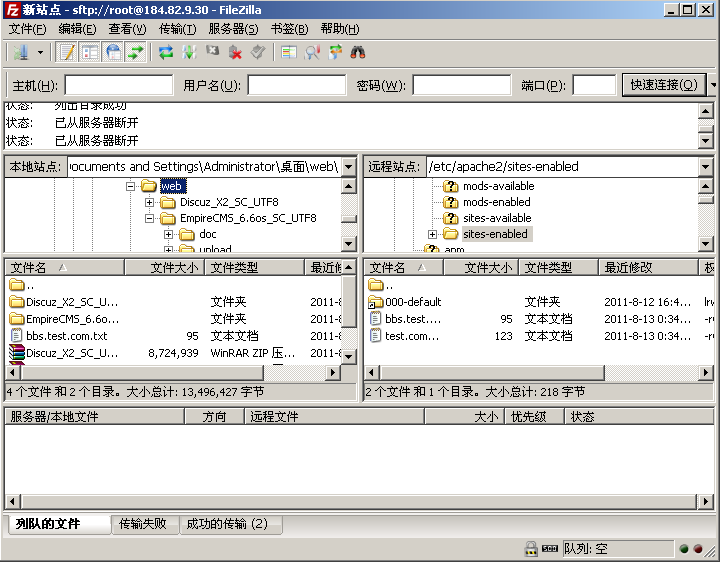Sort local files by 文件类型 column
This screenshot has height=562, width=720.
254,267
